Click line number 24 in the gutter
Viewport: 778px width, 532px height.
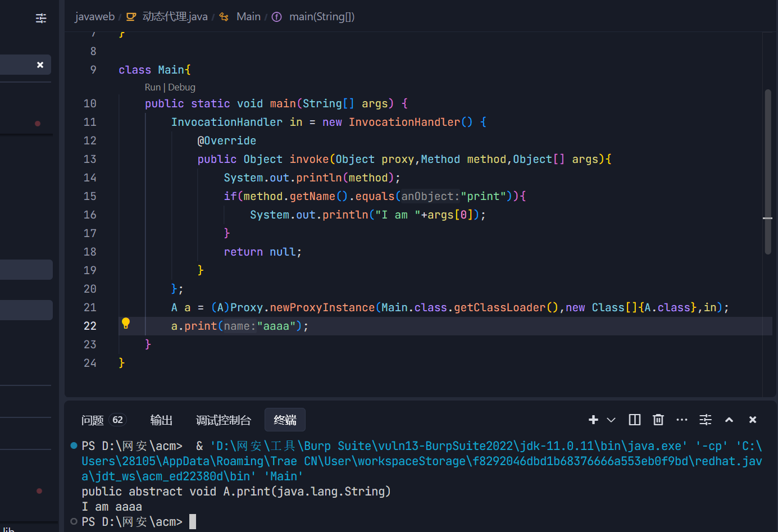click(x=90, y=363)
